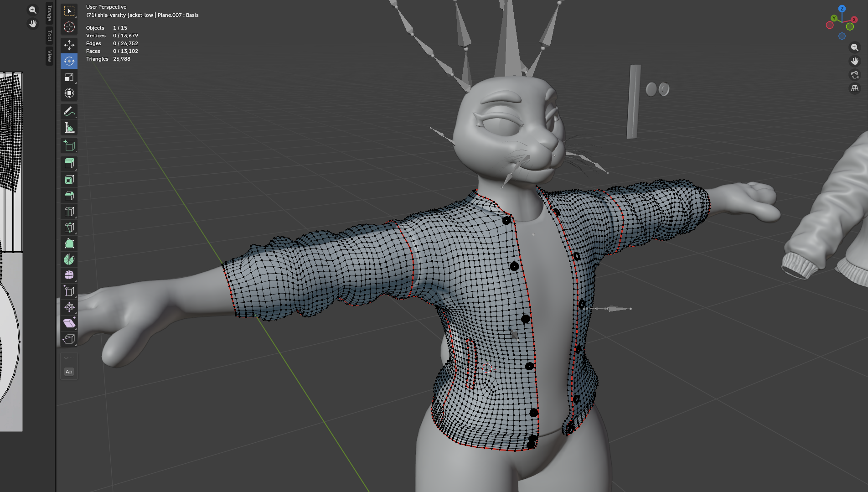The image size is (868, 492).
Task: Activate the 3D Cursor tool
Action: tap(69, 27)
